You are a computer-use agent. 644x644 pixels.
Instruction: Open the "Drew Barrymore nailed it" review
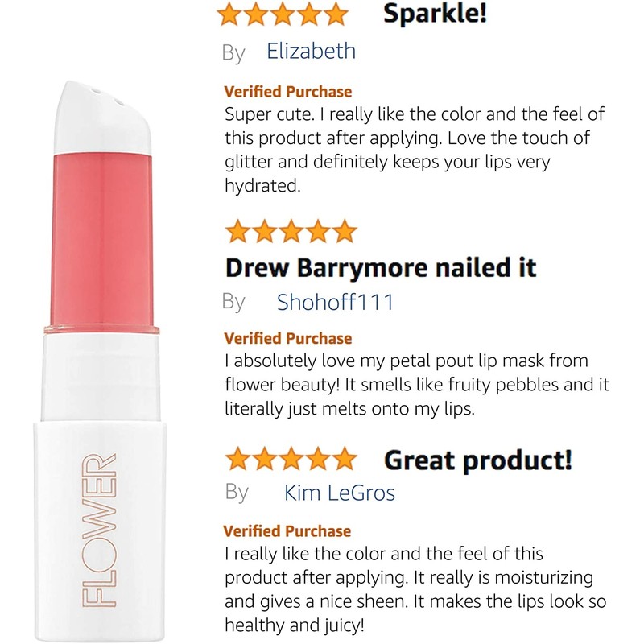pos(381,267)
